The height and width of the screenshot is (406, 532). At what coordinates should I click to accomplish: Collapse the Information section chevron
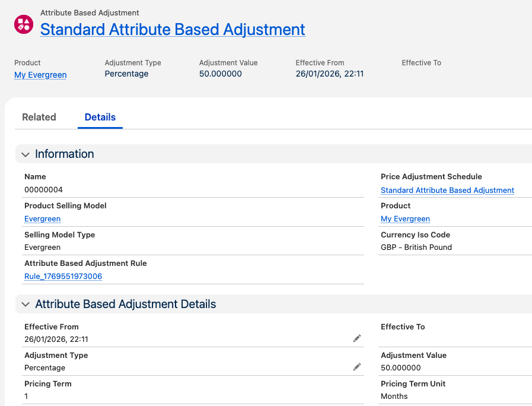click(26, 154)
